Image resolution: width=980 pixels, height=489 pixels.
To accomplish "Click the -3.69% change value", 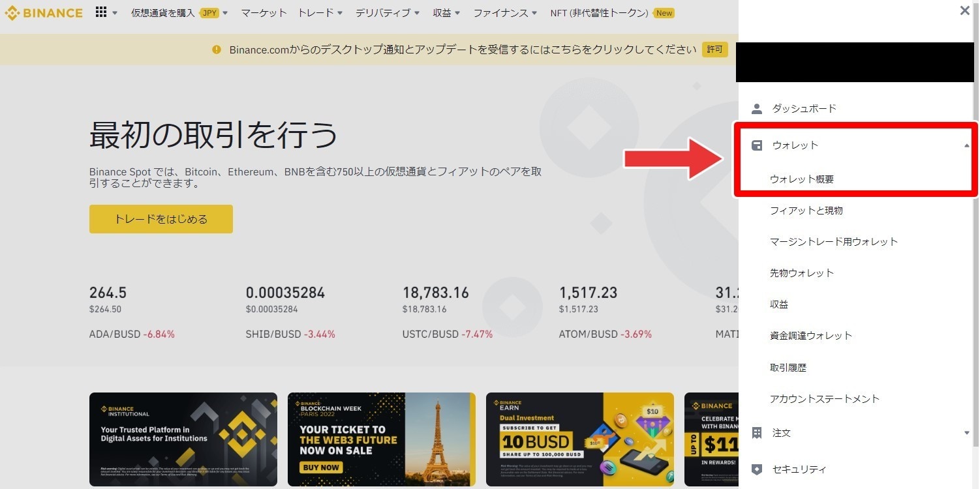I will 636,334.
